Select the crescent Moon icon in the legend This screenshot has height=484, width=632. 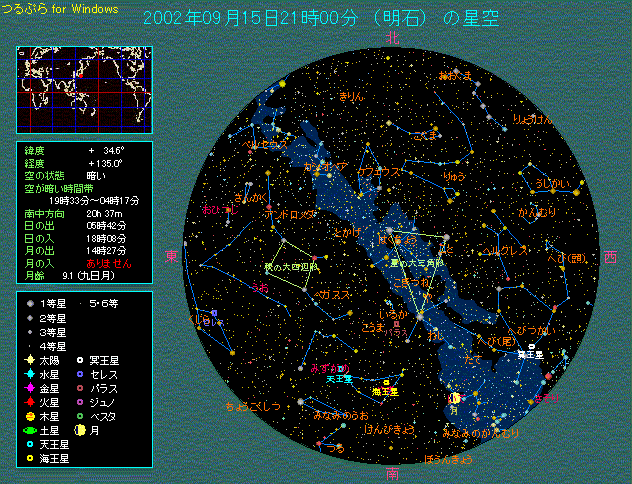(82, 429)
